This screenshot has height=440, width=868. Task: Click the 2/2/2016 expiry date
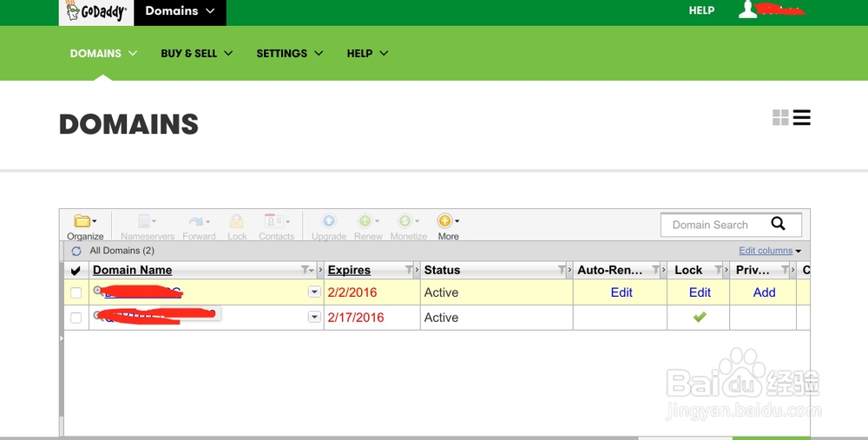coord(352,292)
